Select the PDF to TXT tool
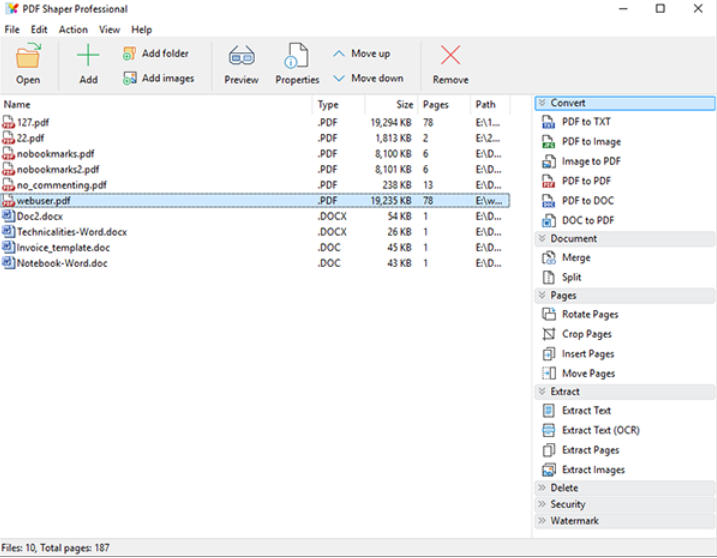The height and width of the screenshot is (558, 717). (585, 122)
